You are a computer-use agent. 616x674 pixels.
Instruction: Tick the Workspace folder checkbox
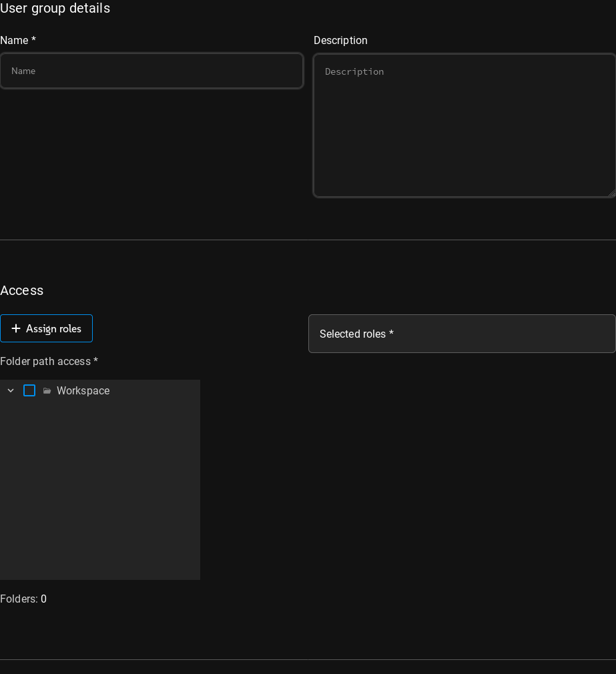click(x=29, y=390)
